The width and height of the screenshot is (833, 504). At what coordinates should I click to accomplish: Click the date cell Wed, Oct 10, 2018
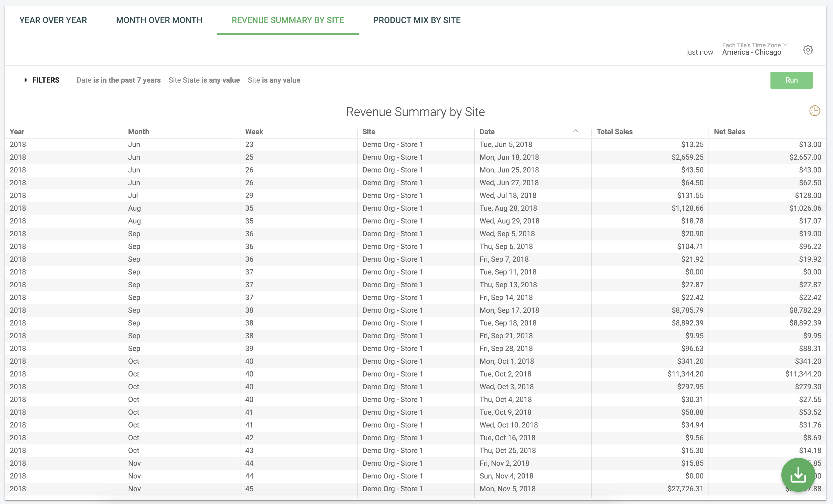[508, 425]
